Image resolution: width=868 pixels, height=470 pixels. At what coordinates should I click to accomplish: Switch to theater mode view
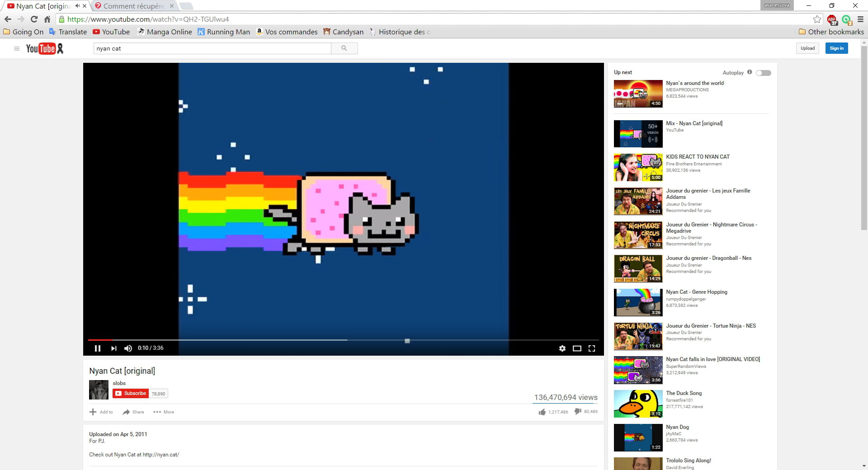pos(577,348)
